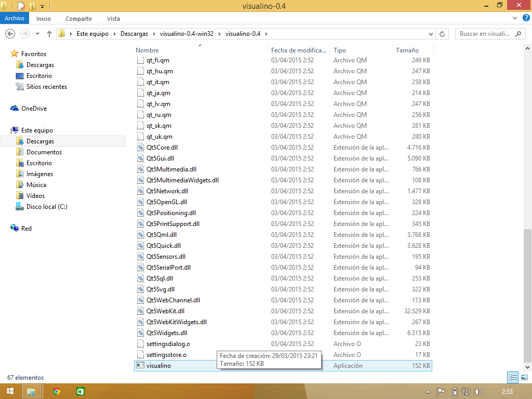Click the network tray icon
Image resolution: width=532 pixels, height=399 pixels.
coord(466,392)
